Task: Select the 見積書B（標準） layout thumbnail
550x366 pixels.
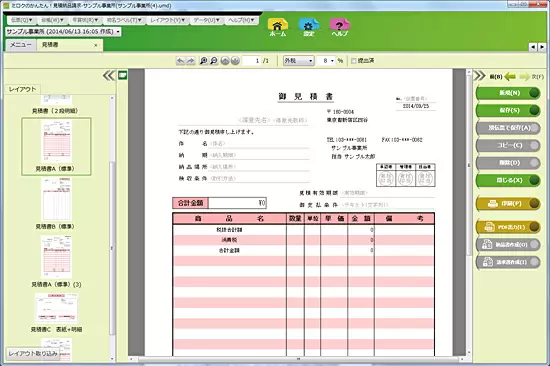Action: pos(56,204)
